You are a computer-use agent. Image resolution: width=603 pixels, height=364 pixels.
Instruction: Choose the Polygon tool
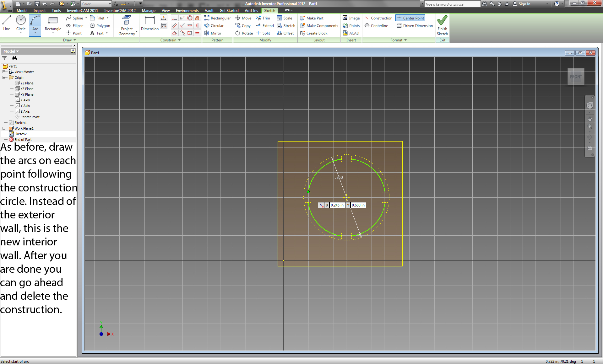coord(100,26)
